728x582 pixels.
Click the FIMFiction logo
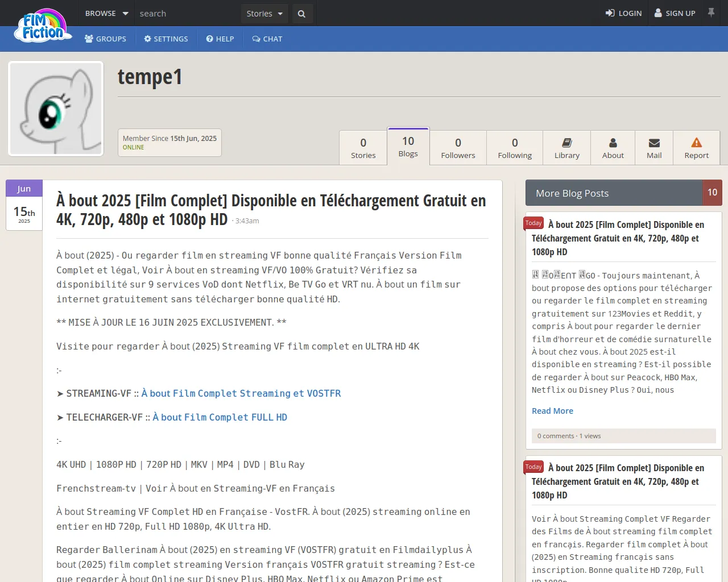click(43, 27)
